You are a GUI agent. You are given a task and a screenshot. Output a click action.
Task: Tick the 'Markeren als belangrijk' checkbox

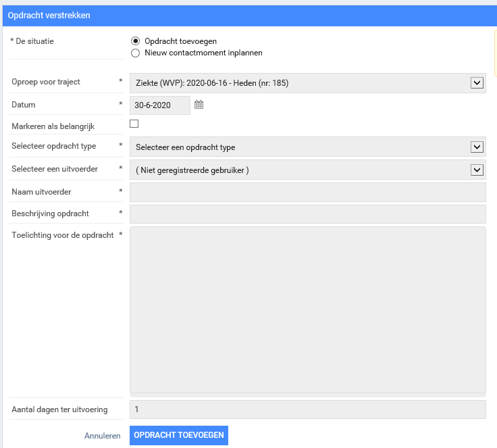134,124
